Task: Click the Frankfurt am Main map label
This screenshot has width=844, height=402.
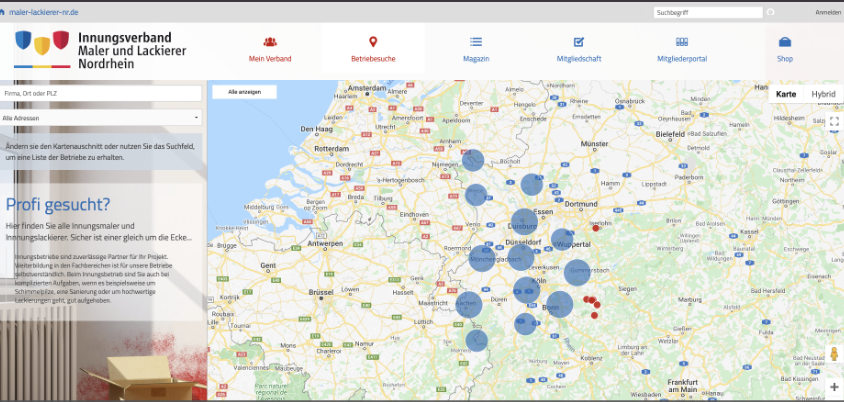Action: [683, 385]
